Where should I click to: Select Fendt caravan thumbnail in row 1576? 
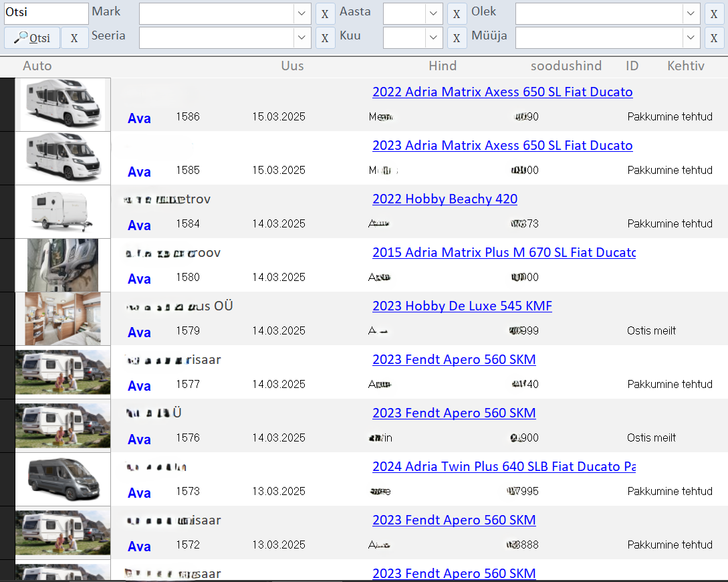(63, 425)
